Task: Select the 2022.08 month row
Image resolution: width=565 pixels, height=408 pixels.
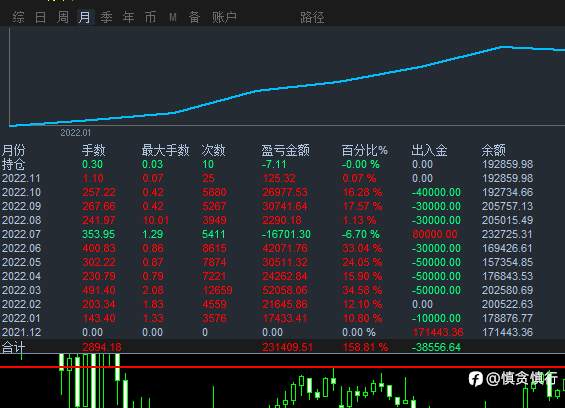Action: [x=267, y=220]
